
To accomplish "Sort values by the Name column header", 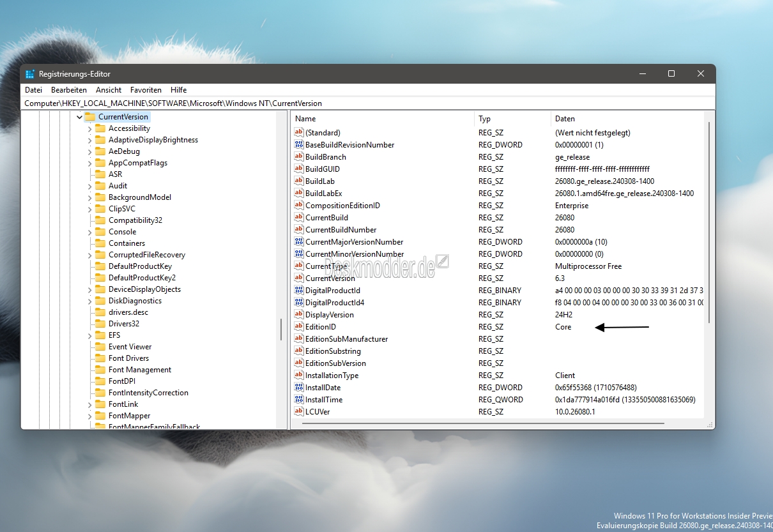I will click(383, 119).
